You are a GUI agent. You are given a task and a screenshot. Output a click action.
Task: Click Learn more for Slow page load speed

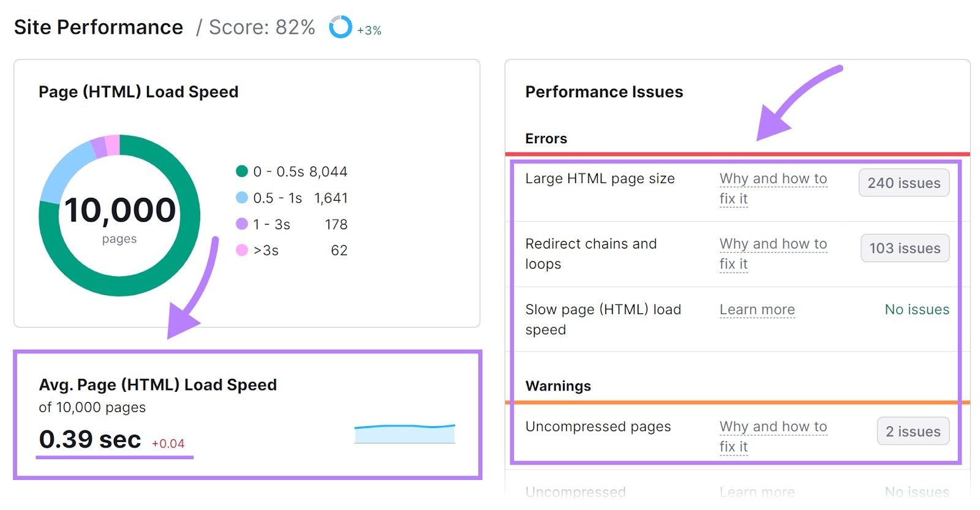coord(757,310)
